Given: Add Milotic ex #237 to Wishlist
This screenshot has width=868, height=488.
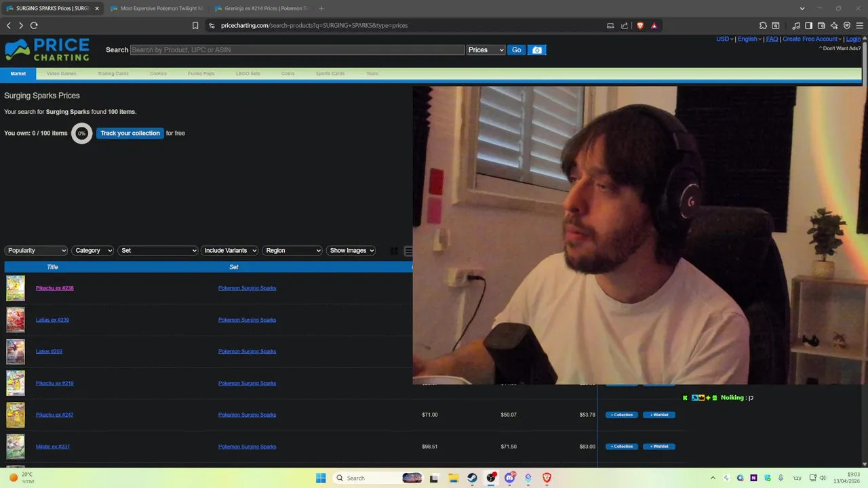Looking at the screenshot, I should 659,447.
